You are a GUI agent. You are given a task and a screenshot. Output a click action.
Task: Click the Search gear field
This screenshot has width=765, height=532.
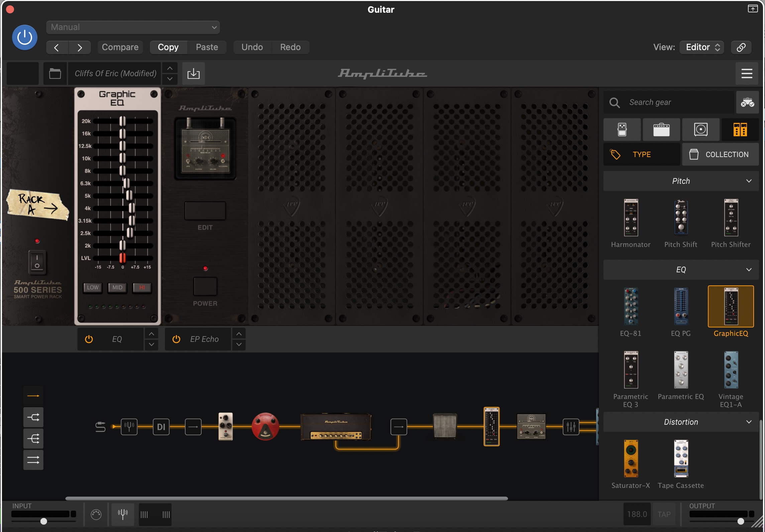(x=669, y=102)
